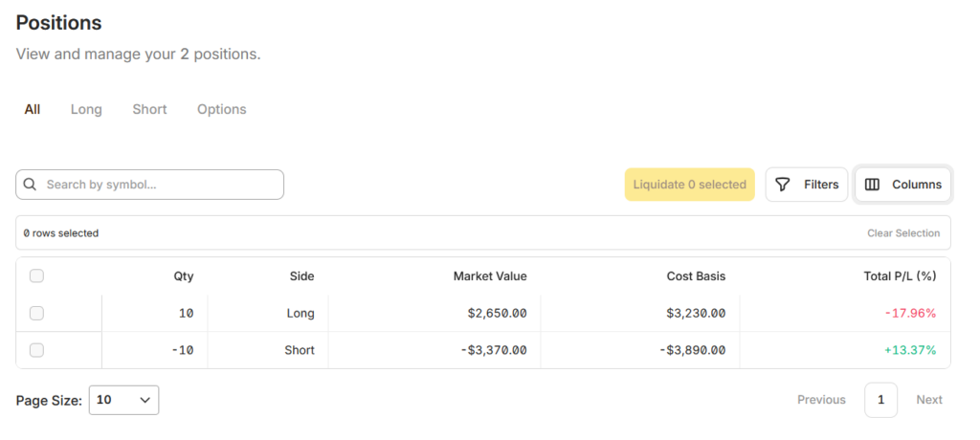
Task: Sort by Cost Basis column header
Action: (x=697, y=276)
